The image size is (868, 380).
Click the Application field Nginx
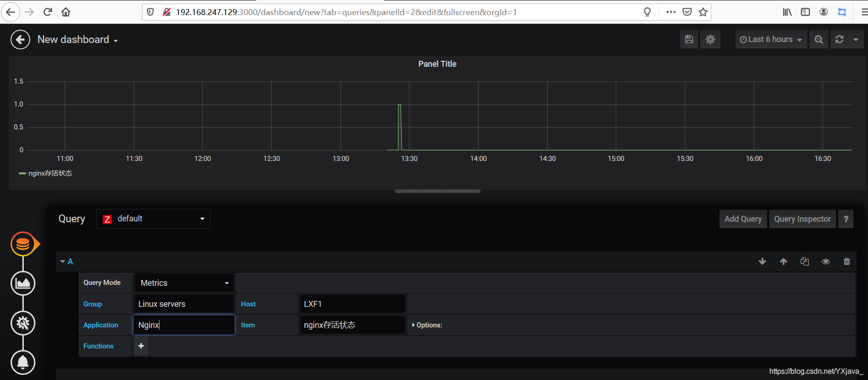(x=184, y=325)
